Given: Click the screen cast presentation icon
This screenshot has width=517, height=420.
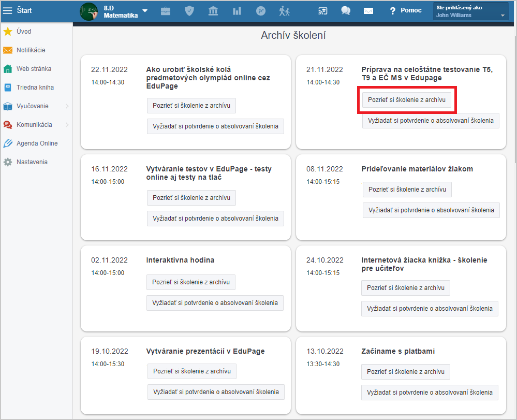Looking at the screenshot, I should click(322, 11).
